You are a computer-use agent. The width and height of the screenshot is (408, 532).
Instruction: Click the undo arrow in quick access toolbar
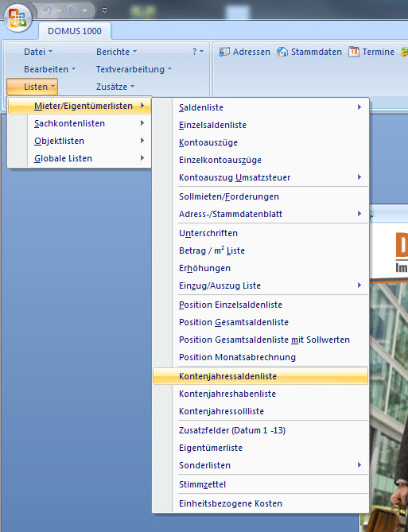point(48,10)
